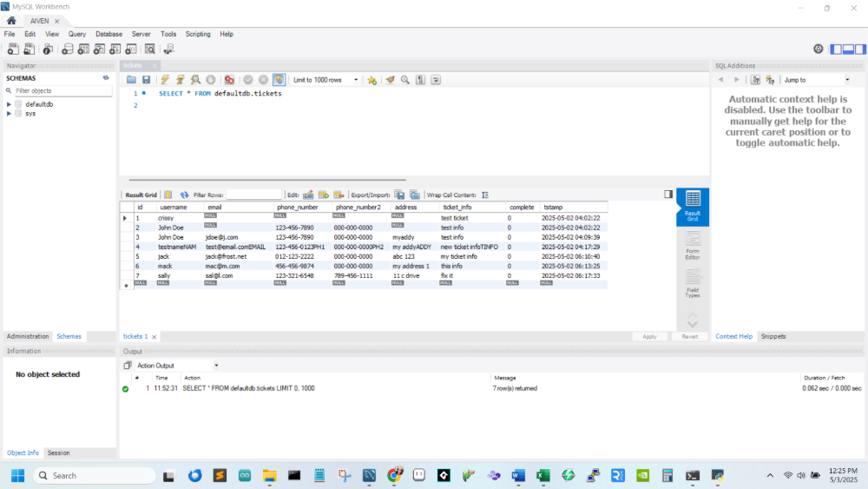The image size is (868, 489).
Task: Switch to the Form Editor view
Action: 693,245
